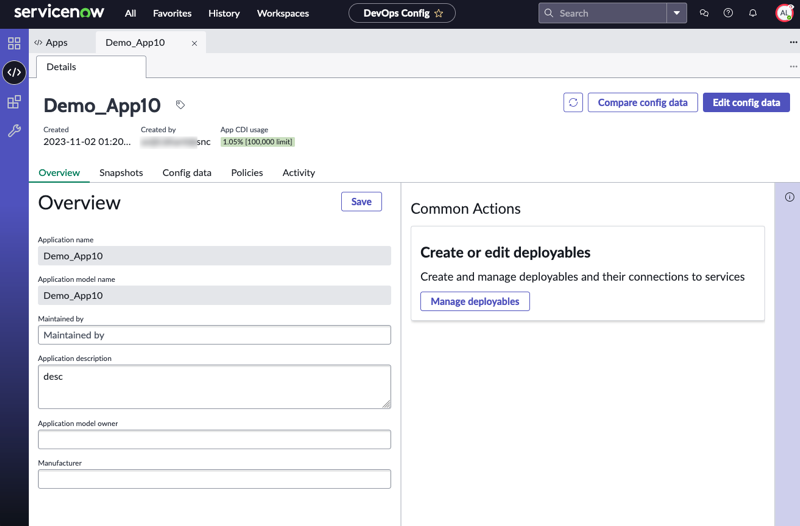Viewport: 800px width, 526px height.
Task: Open the top tab bar more options
Action: [793, 42]
